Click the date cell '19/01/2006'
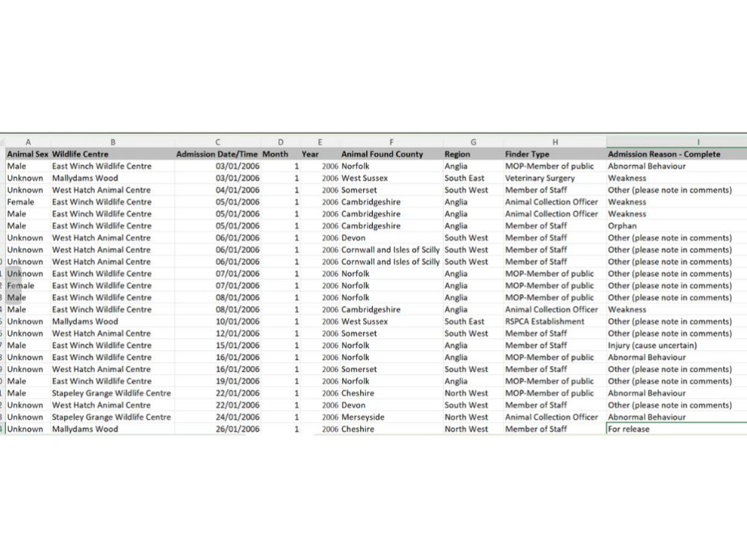 point(217,381)
